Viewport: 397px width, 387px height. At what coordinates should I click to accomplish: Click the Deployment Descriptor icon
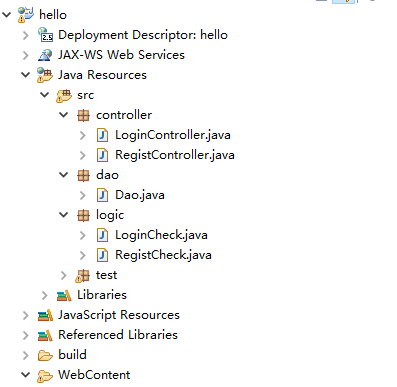click(45, 35)
